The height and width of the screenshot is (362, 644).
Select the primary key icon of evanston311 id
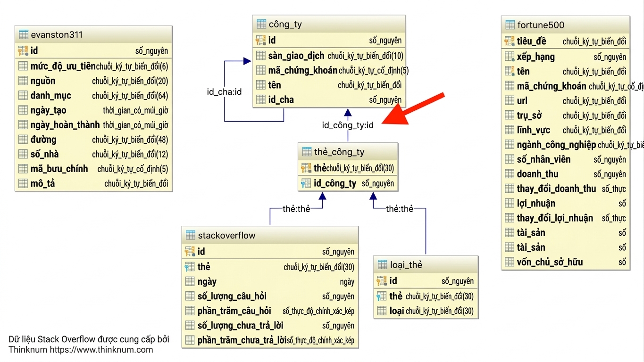[24, 51]
